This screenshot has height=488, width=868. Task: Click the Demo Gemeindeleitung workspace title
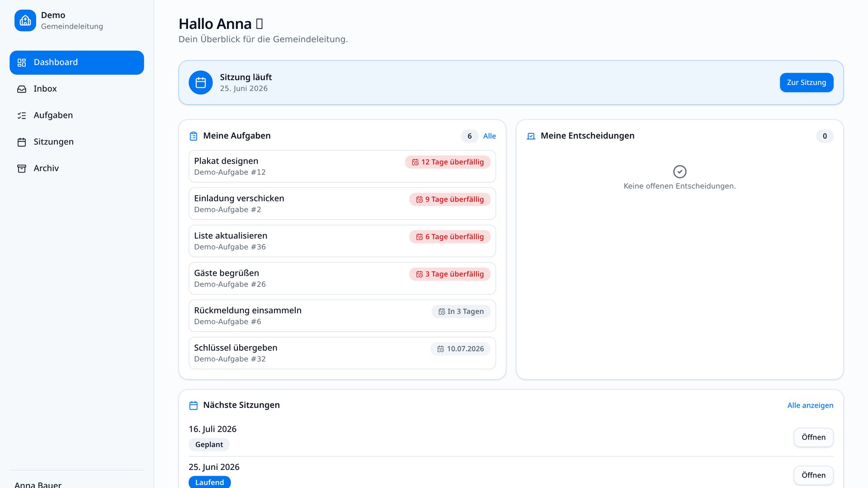click(72, 20)
